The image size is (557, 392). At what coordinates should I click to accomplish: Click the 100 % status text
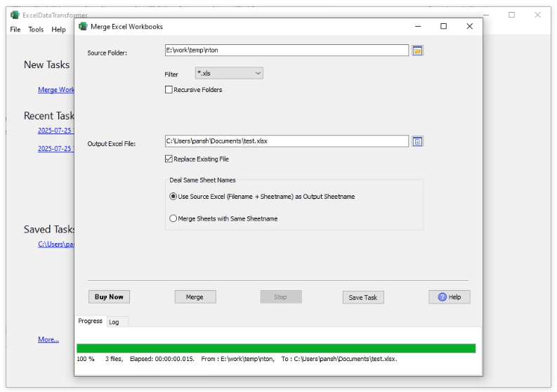tap(86, 359)
